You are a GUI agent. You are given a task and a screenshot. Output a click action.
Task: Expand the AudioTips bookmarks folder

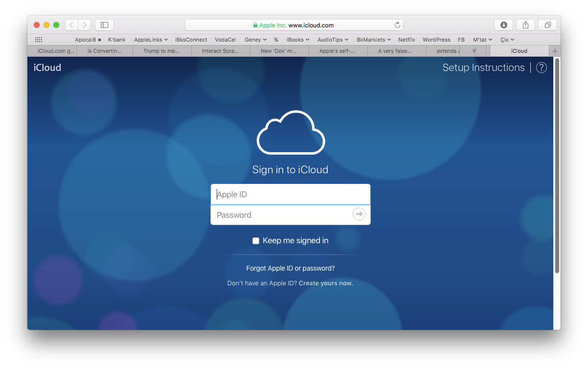(x=333, y=40)
